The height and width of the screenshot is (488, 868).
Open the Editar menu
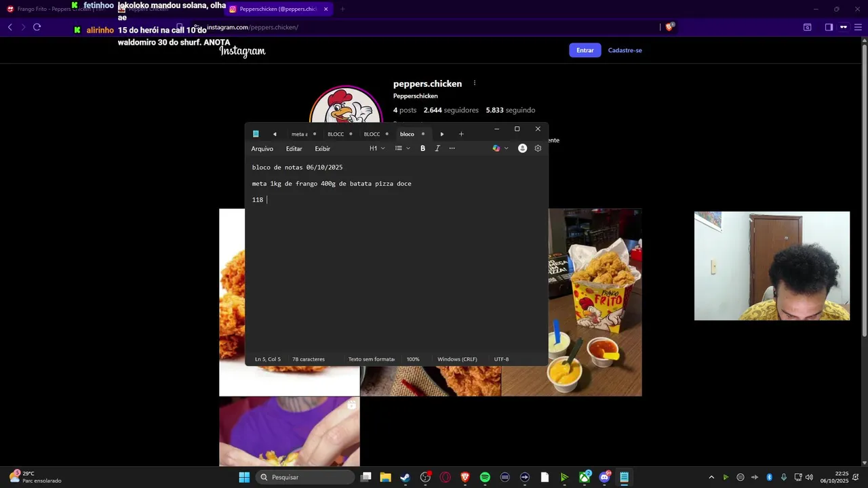(x=294, y=148)
